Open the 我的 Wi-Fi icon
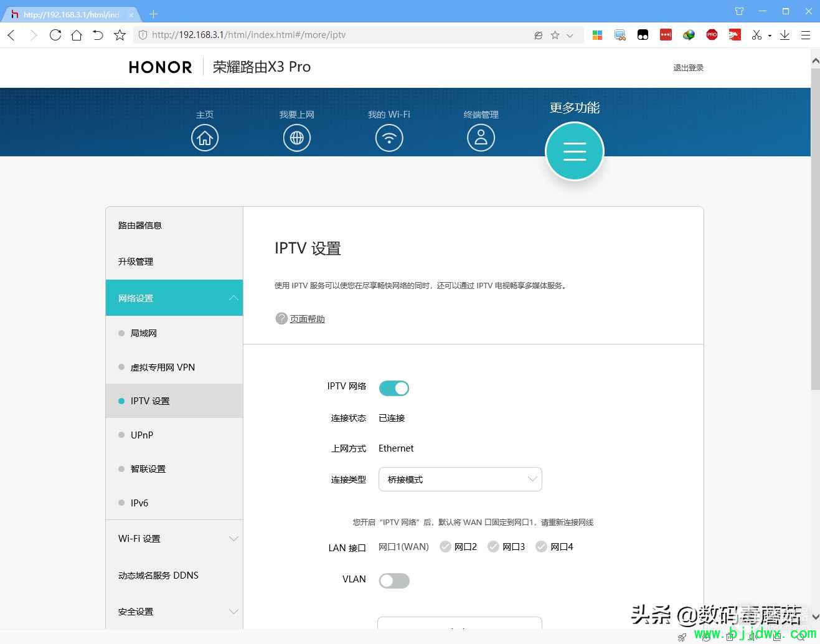 (389, 138)
